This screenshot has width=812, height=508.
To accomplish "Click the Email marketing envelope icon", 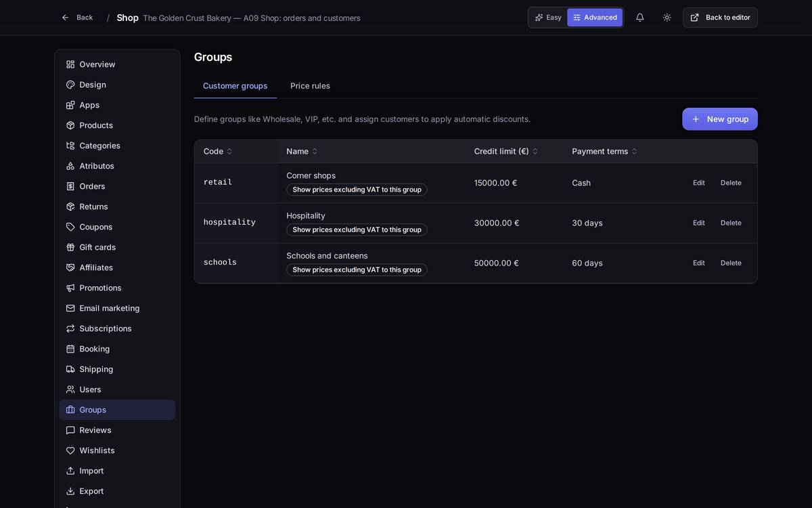I will (x=70, y=308).
